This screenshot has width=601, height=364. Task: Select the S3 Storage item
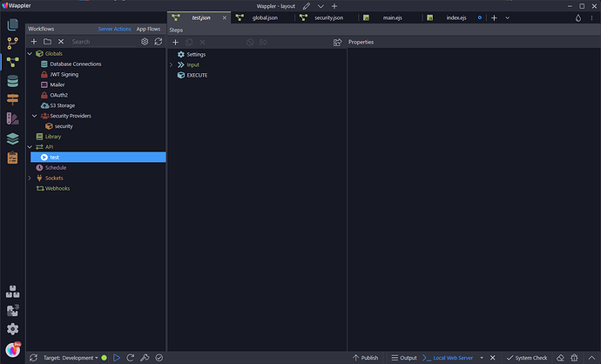pos(63,105)
